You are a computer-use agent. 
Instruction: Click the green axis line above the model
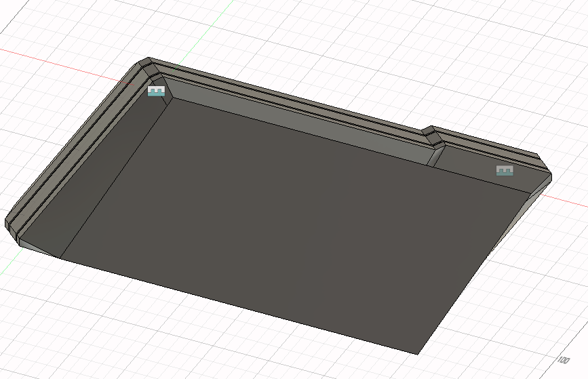[x=215, y=20]
